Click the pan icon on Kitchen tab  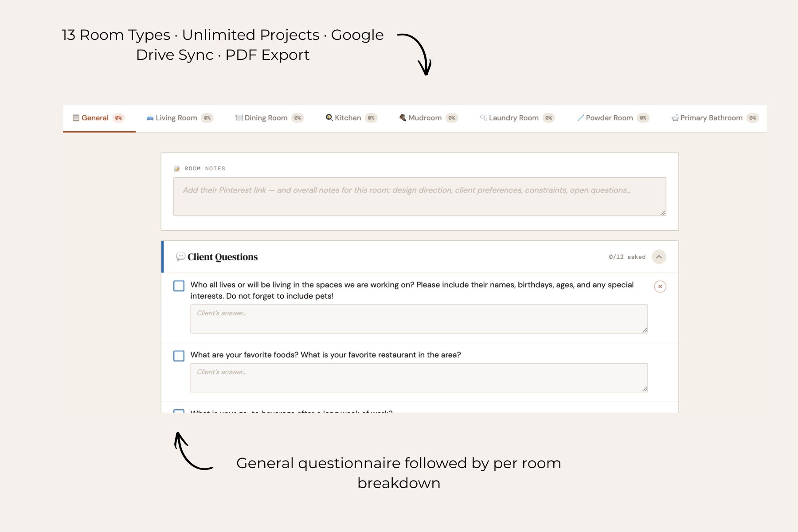click(x=329, y=117)
